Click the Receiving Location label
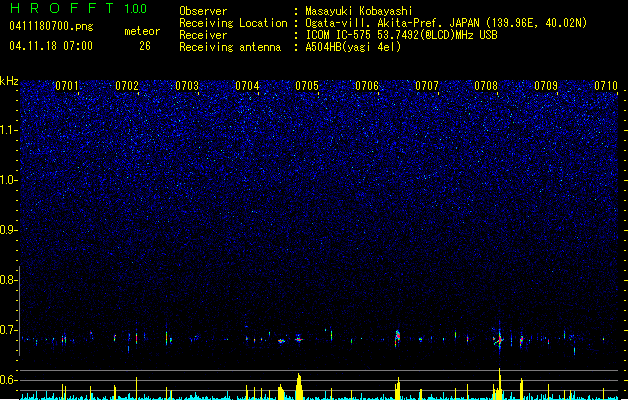Image resolution: width=629 pixels, height=400 pixels. 233,23
